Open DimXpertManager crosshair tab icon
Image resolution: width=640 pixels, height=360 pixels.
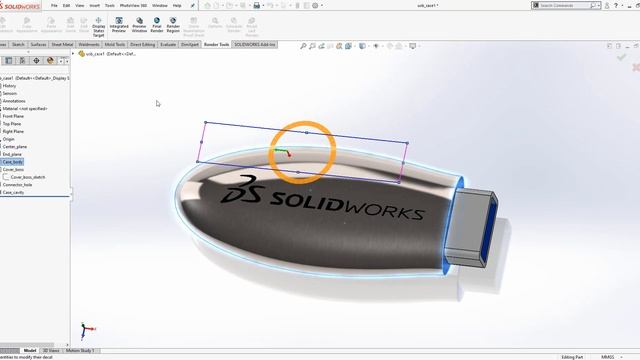tap(36, 60)
